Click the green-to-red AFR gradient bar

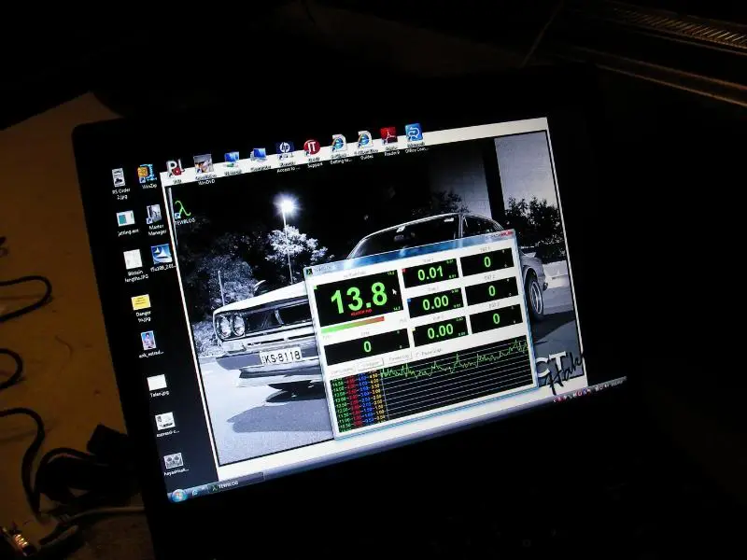tap(353, 324)
